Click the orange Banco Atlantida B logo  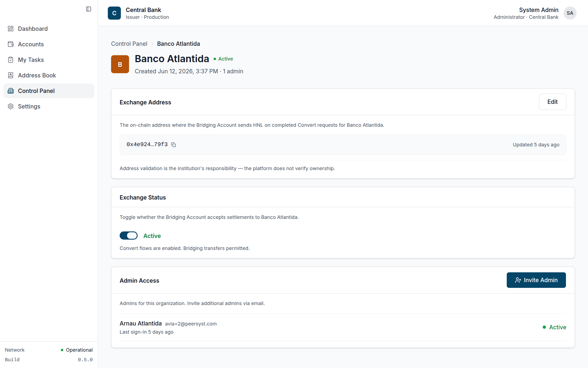coord(120,64)
